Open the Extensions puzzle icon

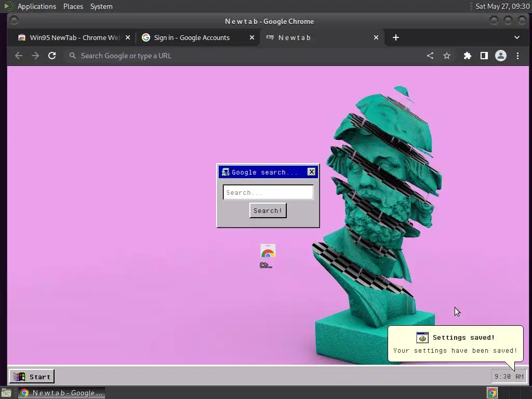tap(468, 56)
